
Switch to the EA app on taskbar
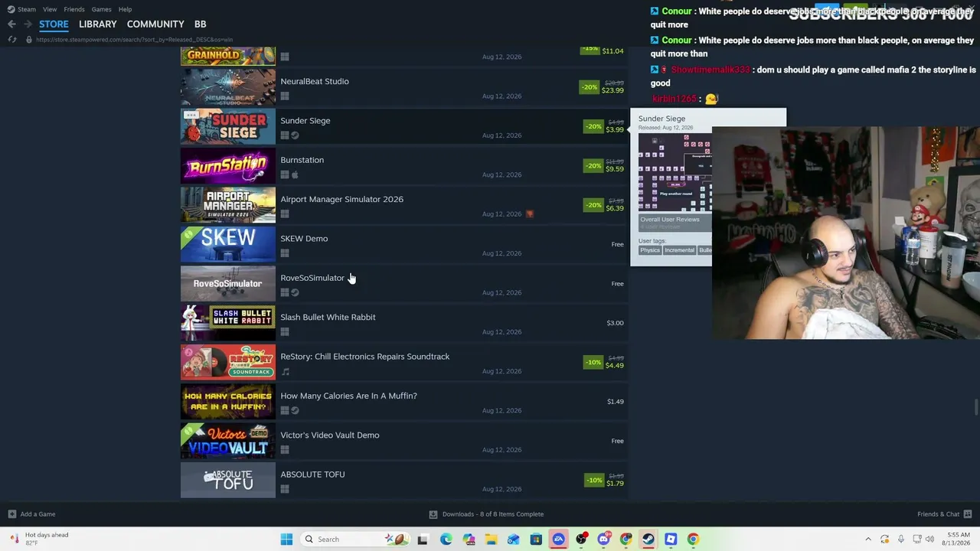point(559,540)
